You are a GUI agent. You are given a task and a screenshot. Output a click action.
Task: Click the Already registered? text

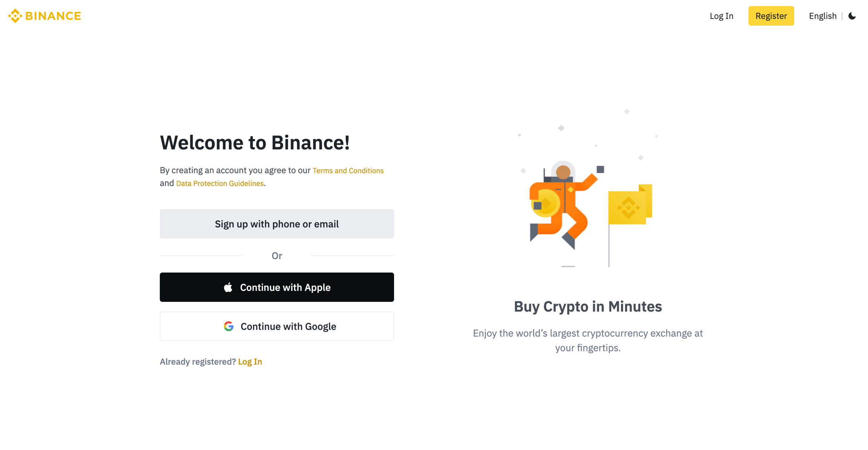pyautogui.click(x=197, y=361)
